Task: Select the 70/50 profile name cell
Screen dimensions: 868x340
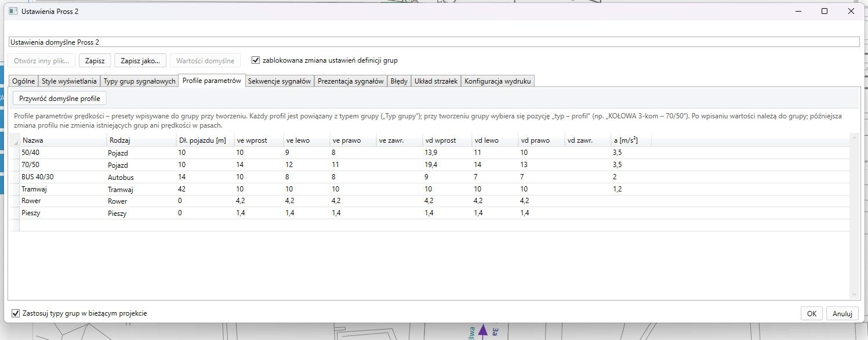Action: coord(63,165)
